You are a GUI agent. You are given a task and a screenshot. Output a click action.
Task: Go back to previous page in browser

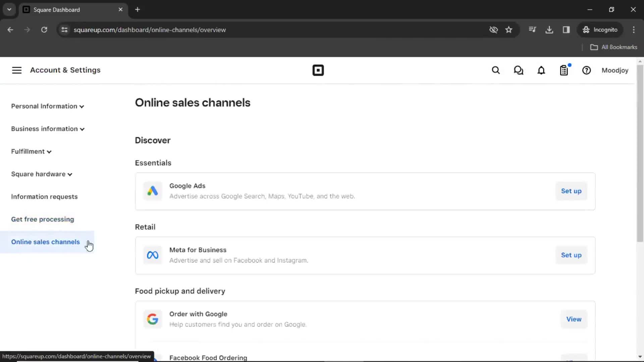click(x=10, y=30)
